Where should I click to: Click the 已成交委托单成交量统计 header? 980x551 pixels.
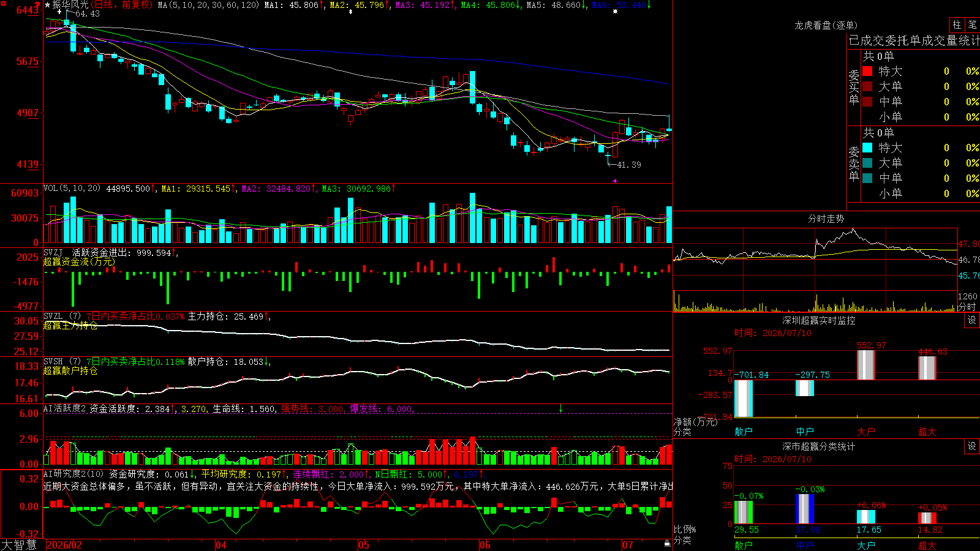(x=914, y=40)
